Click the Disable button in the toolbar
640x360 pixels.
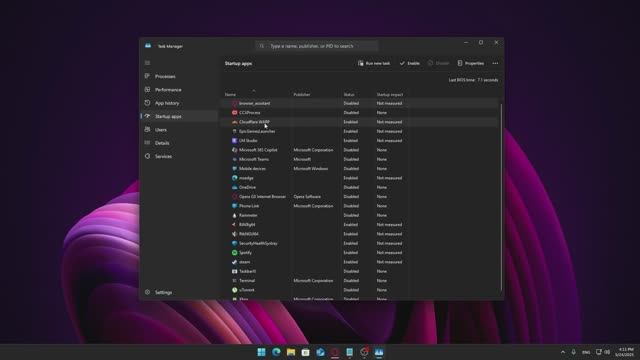tap(438, 63)
